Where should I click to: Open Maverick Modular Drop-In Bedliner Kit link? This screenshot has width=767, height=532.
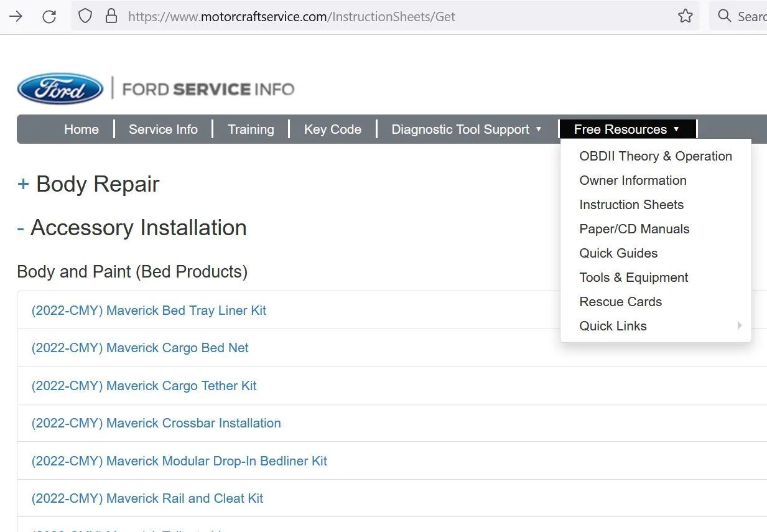point(179,461)
